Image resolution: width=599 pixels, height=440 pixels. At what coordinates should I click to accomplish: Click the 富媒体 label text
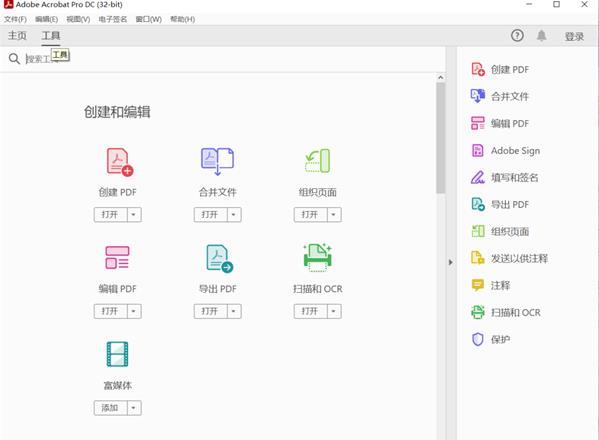click(118, 385)
